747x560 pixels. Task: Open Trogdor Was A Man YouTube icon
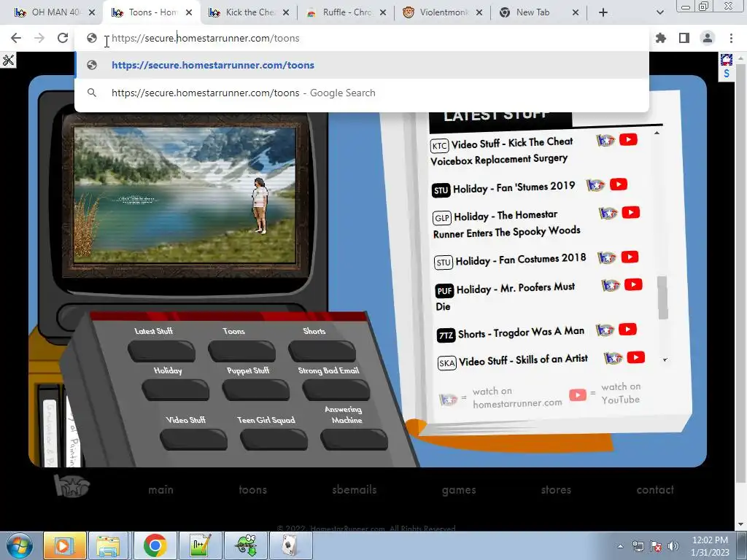(627, 329)
